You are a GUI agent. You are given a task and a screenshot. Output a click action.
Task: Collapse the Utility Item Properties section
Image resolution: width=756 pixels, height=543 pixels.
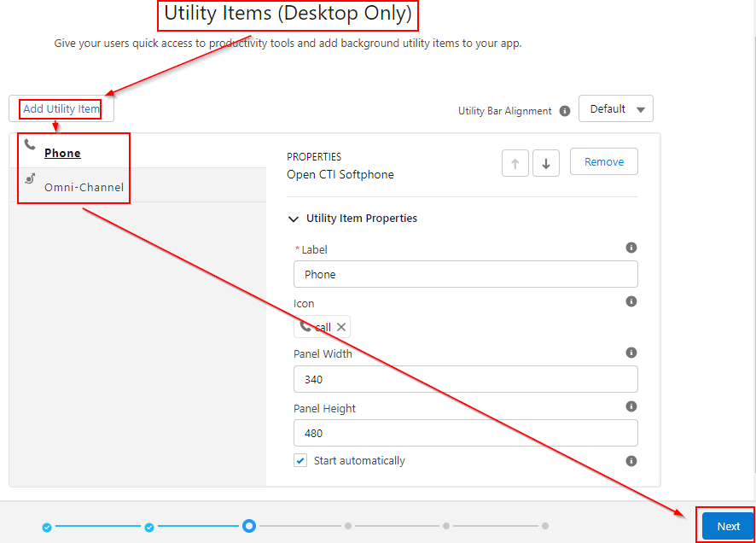pos(295,219)
